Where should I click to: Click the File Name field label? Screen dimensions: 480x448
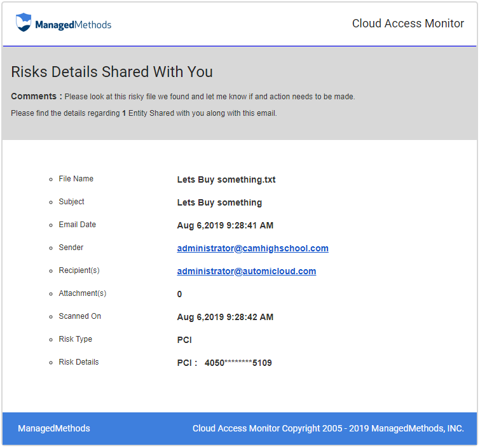(76, 179)
